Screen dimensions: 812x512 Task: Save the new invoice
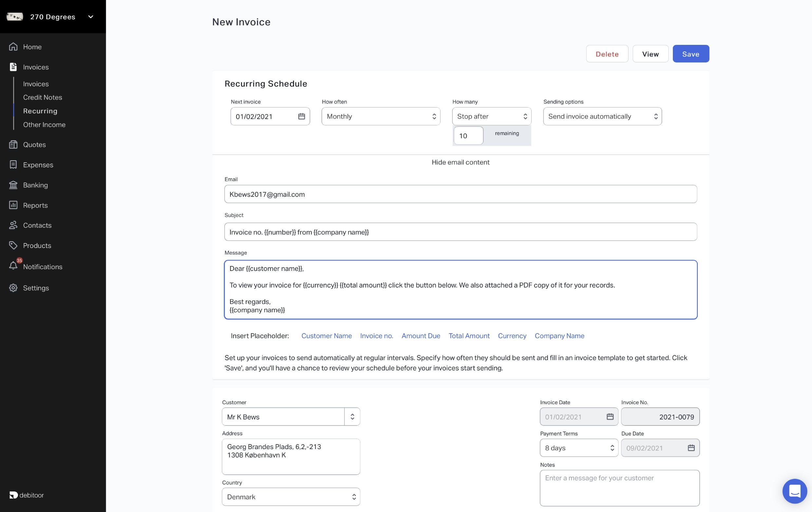pos(690,54)
